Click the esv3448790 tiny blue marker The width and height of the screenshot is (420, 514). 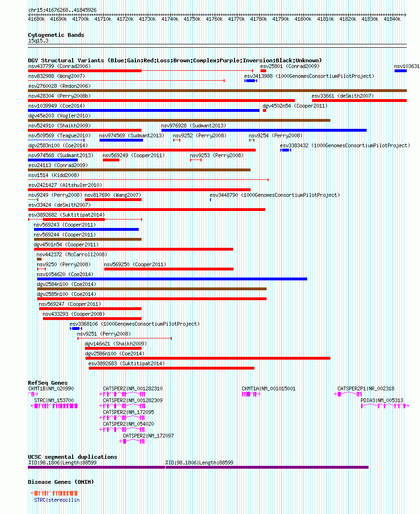point(210,200)
